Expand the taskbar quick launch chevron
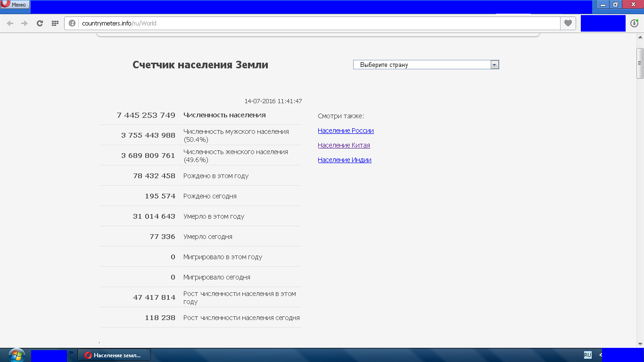644x362 pixels. pos(71,352)
